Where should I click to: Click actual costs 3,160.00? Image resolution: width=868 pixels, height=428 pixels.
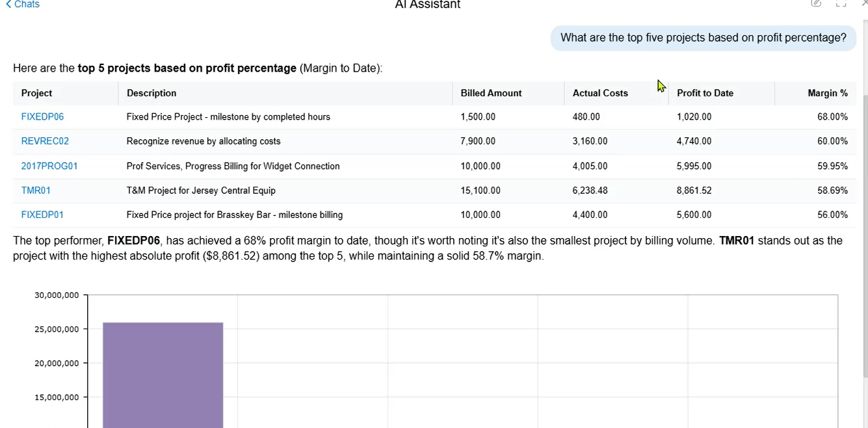click(x=590, y=141)
